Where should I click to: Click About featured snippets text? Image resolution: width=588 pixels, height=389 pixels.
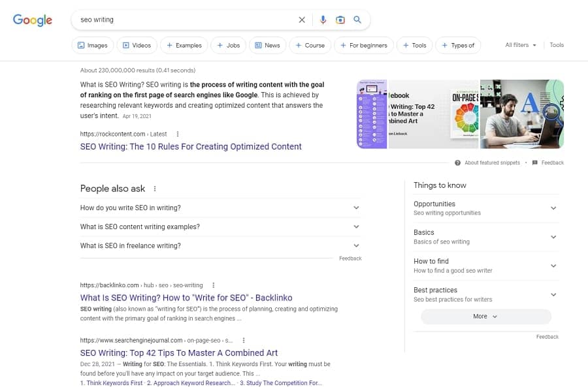pos(492,163)
